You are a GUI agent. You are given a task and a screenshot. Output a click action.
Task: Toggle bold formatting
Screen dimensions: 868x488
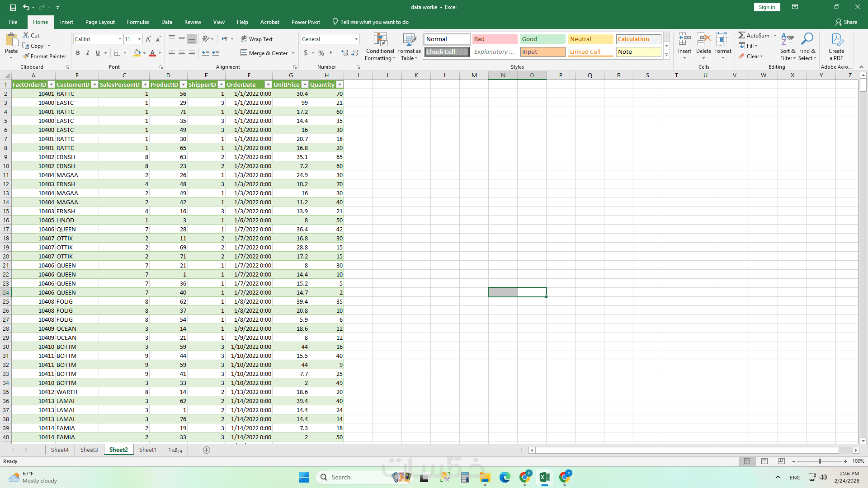click(78, 53)
